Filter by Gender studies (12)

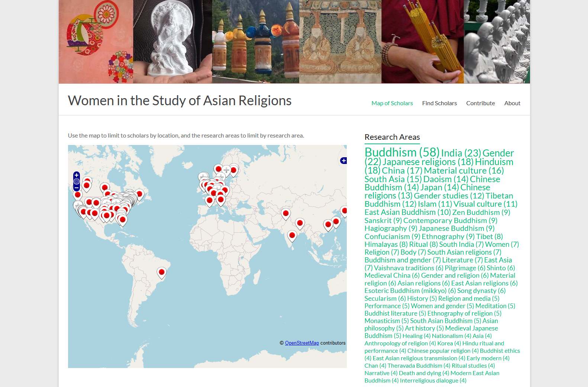449,196
